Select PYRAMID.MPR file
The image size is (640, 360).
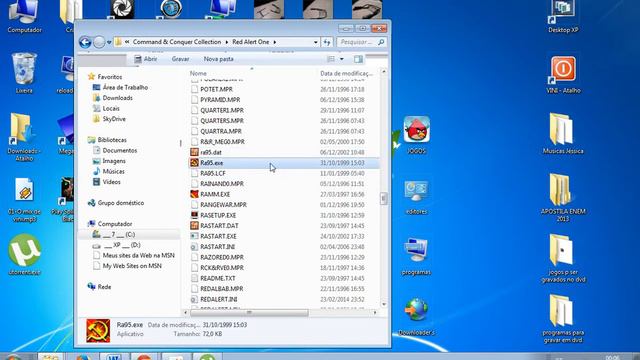click(x=220, y=100)
